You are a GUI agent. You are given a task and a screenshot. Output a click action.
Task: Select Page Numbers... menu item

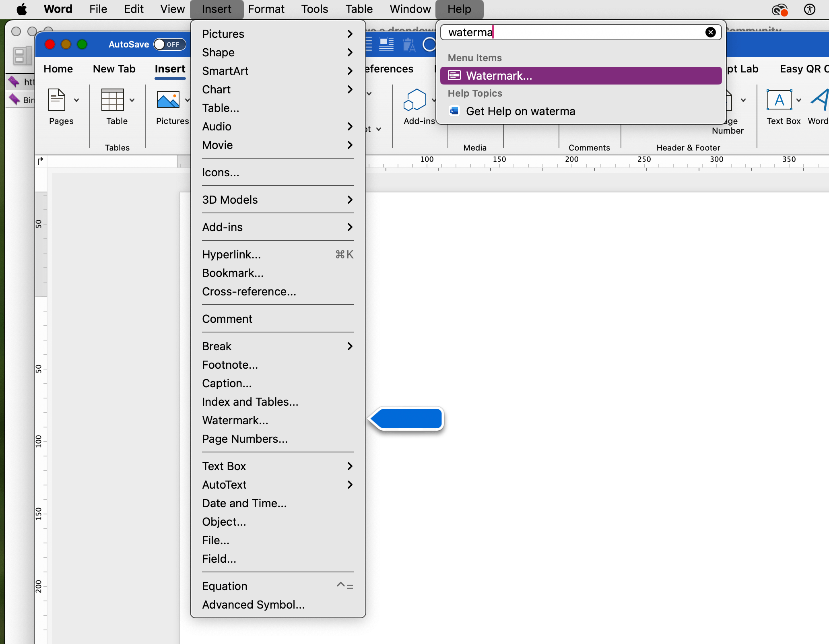pos(278,439)
